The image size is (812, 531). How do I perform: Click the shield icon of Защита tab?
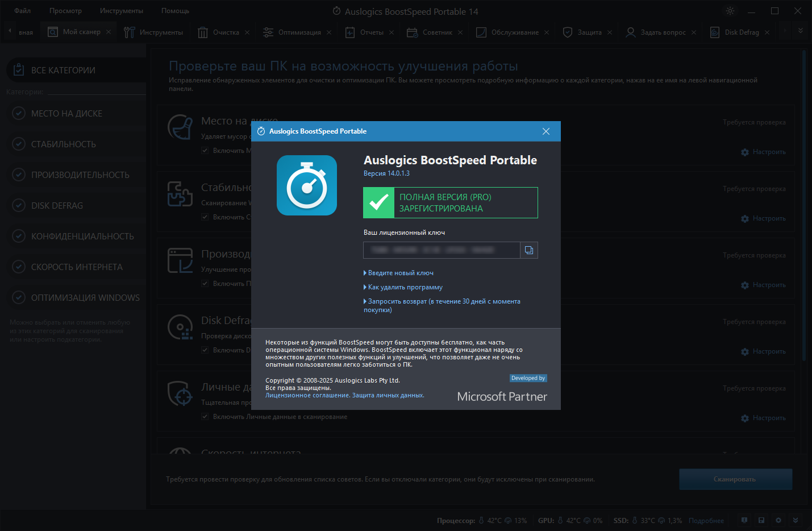pos(568,32)
